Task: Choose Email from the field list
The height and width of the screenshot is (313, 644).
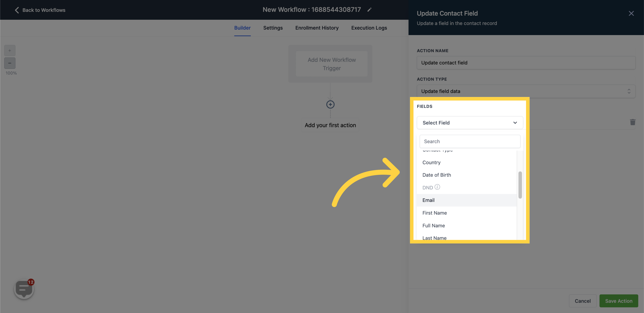Action: pyautogui.click(x=467, y=200)
